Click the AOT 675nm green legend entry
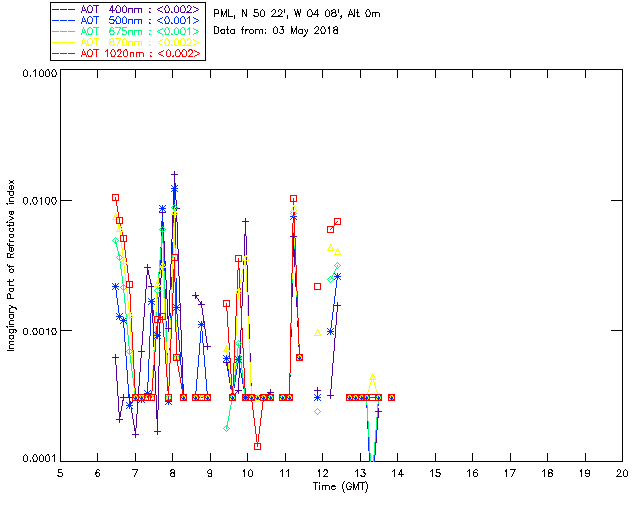 coord(126,31)
